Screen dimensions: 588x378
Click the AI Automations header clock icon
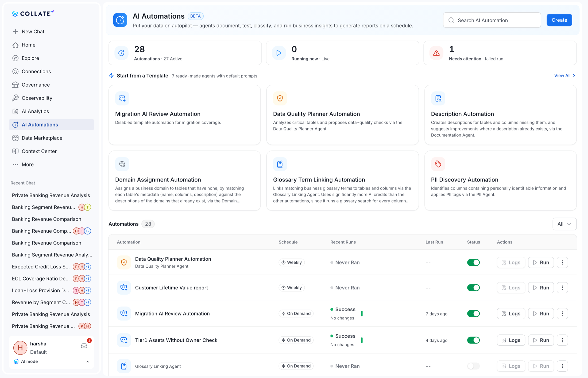pos(120,20)
